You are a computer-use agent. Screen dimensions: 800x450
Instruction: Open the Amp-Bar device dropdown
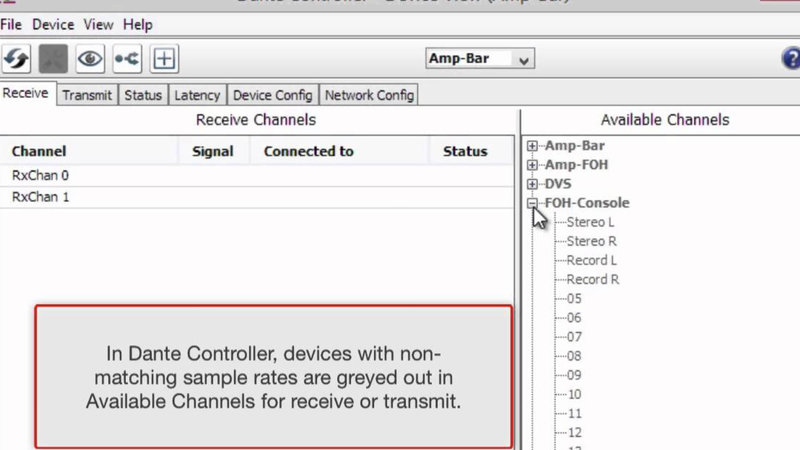480,59
